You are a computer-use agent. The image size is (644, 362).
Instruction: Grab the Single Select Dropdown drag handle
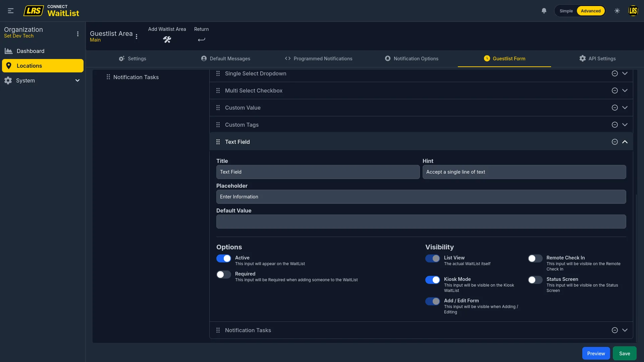pos(218,73)
